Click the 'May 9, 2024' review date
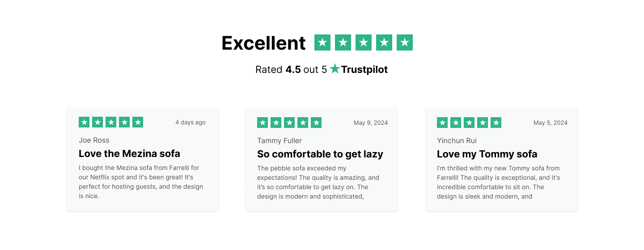Viewport: 644px width, 250px height. coord(370,123)
